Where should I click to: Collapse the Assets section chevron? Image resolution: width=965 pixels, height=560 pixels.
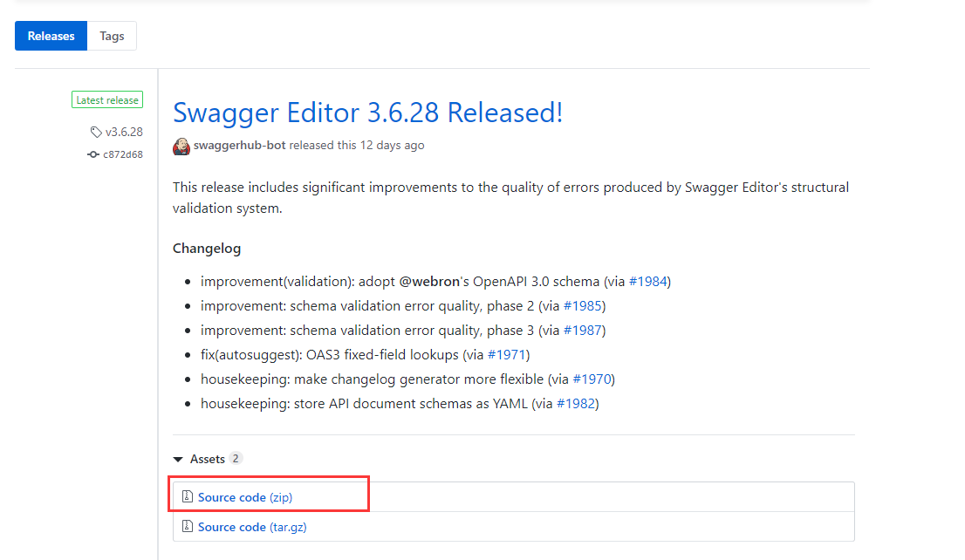point(178,458)
